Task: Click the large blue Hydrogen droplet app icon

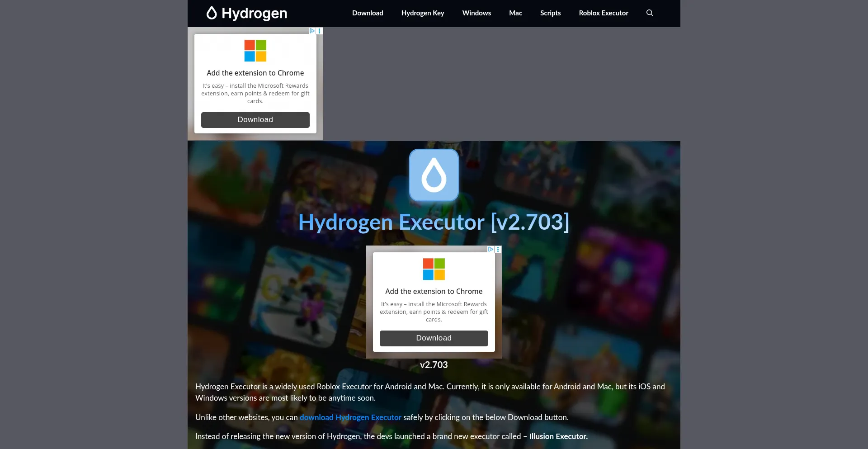Action: [x=434, y=175]
